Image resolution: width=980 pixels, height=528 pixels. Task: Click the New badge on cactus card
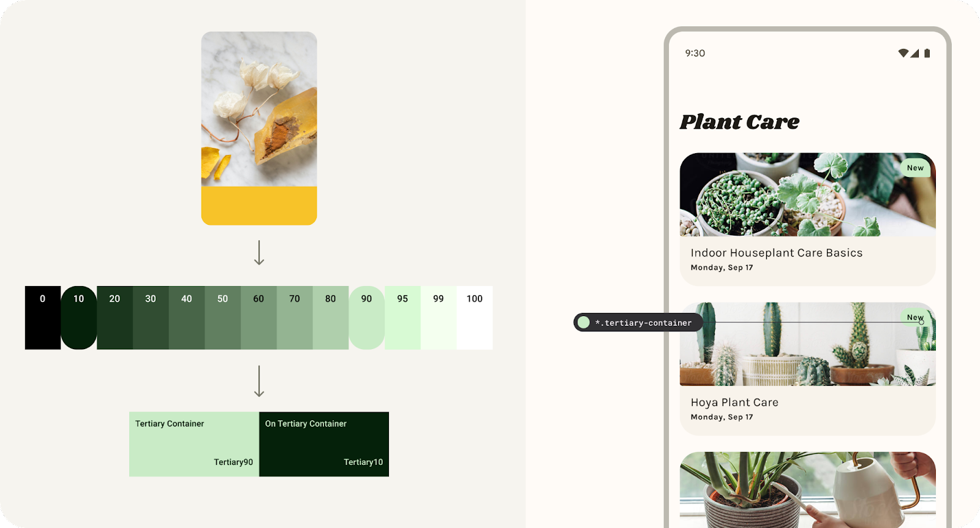(x=914, y=317)
